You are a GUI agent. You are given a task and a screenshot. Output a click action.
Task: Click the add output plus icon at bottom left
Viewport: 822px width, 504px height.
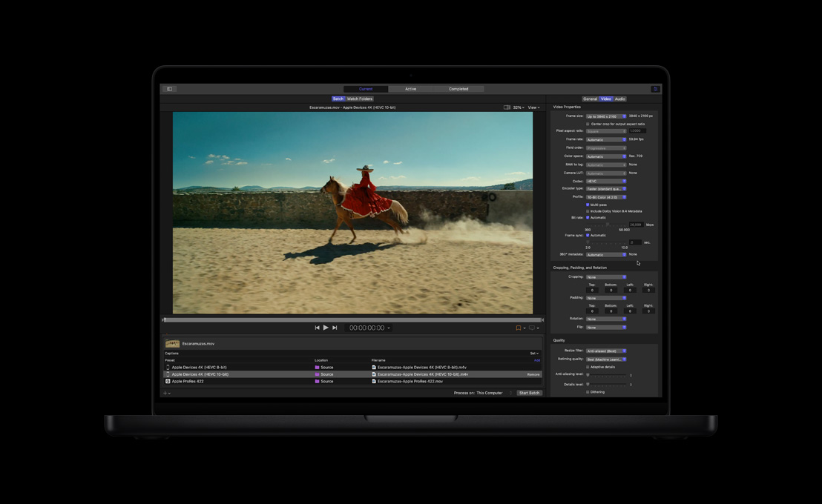click(x=165, y=393)
